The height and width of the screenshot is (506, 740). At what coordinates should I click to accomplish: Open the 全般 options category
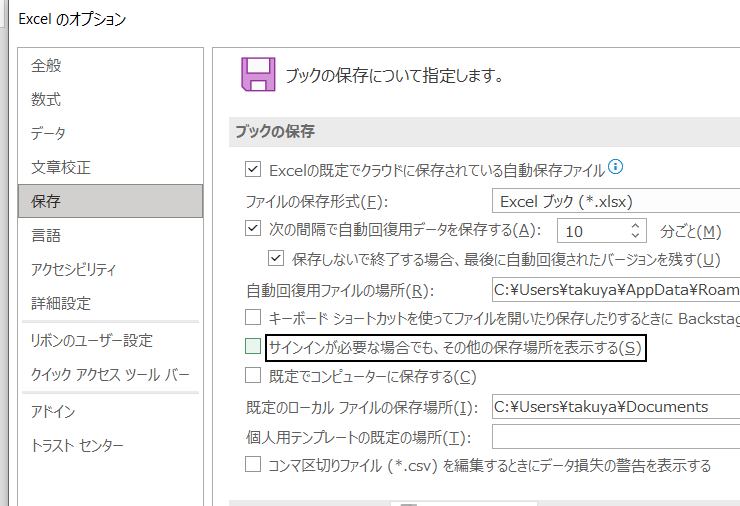click(x=110, y=66)
